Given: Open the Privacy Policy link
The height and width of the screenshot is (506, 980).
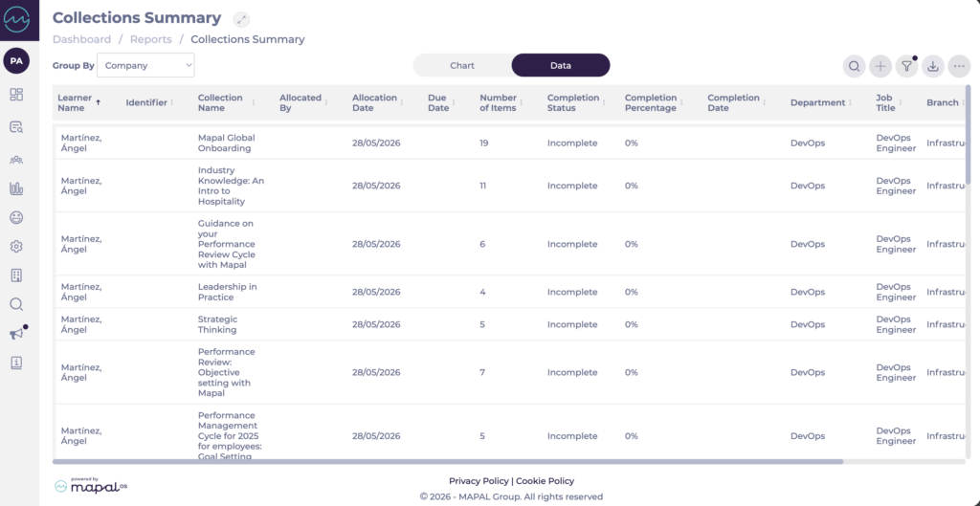Looking at the screenshot, I should click(479, 481).
